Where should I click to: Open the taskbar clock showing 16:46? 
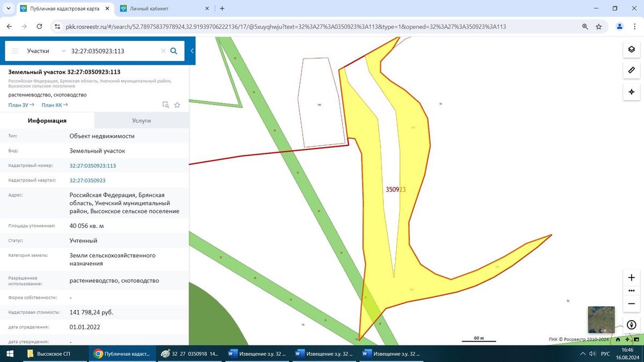(626, 354)
